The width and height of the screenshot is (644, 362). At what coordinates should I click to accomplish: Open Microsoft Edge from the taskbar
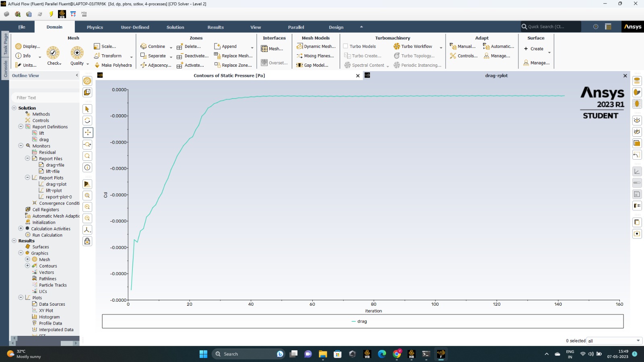coord(382,354)
